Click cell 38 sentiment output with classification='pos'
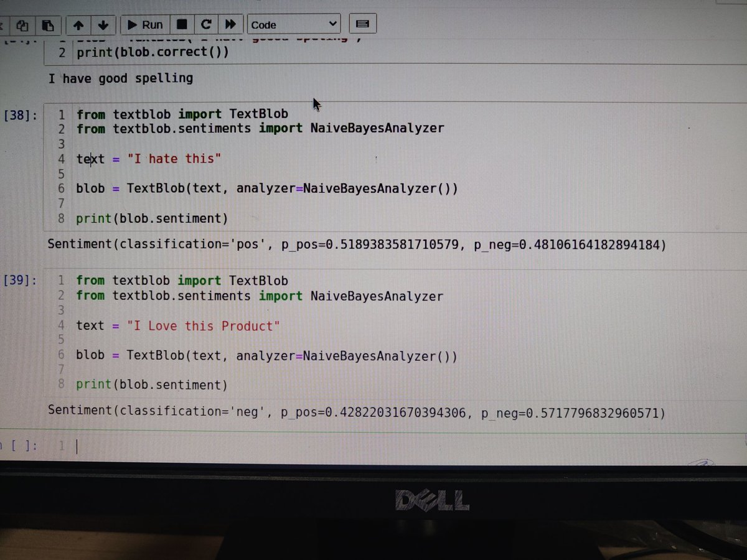The width and height of the screenshot is (747, 560). point(357,245)
